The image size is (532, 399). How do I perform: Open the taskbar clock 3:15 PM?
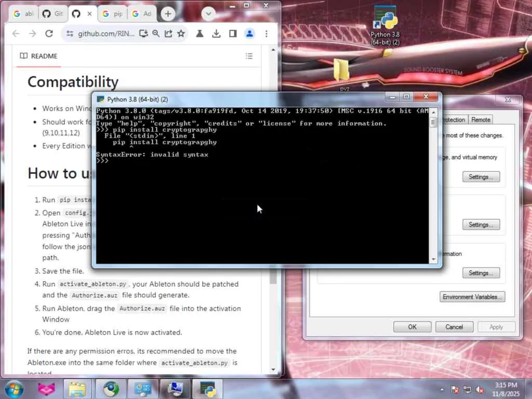pos(506,389)
